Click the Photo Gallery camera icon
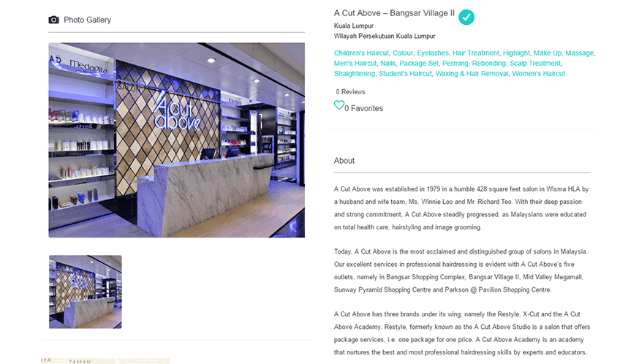The height and width of the screenshot is (364, 639). 54,20
